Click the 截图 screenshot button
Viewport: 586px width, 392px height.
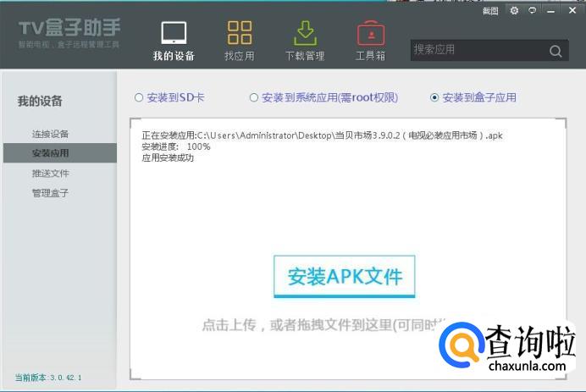tap(490, 11)
